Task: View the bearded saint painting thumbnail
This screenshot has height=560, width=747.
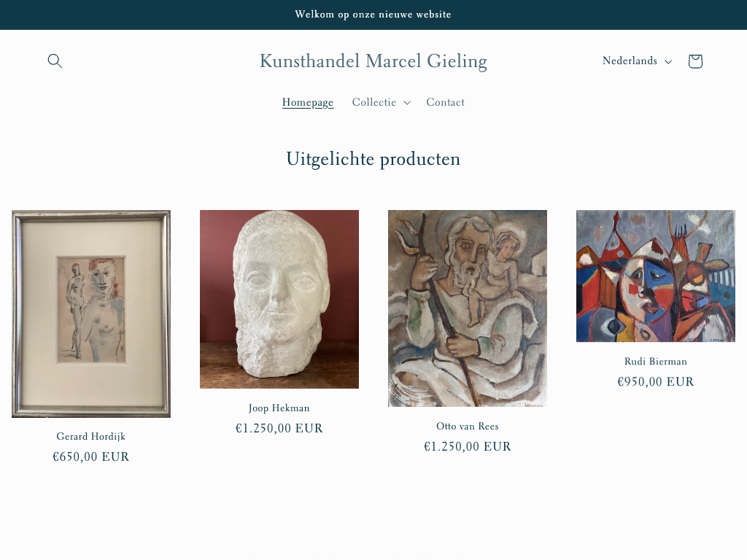Action: click(468, 308)
